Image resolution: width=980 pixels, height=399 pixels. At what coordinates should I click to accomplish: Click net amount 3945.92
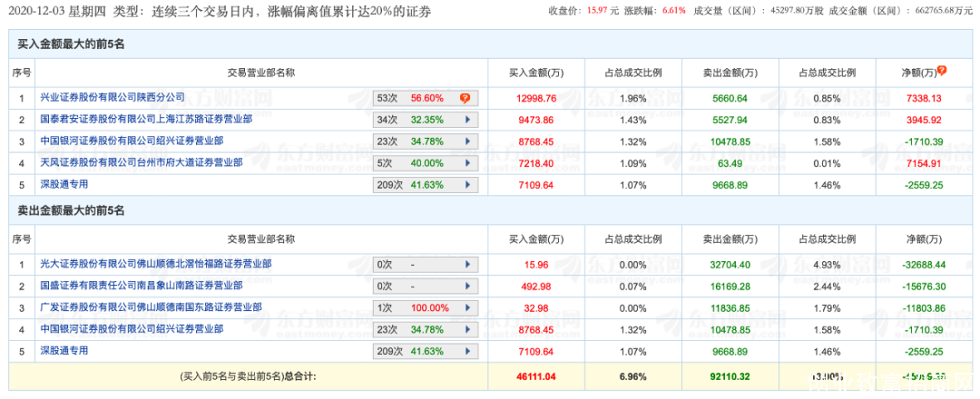[x=923, y=120]
